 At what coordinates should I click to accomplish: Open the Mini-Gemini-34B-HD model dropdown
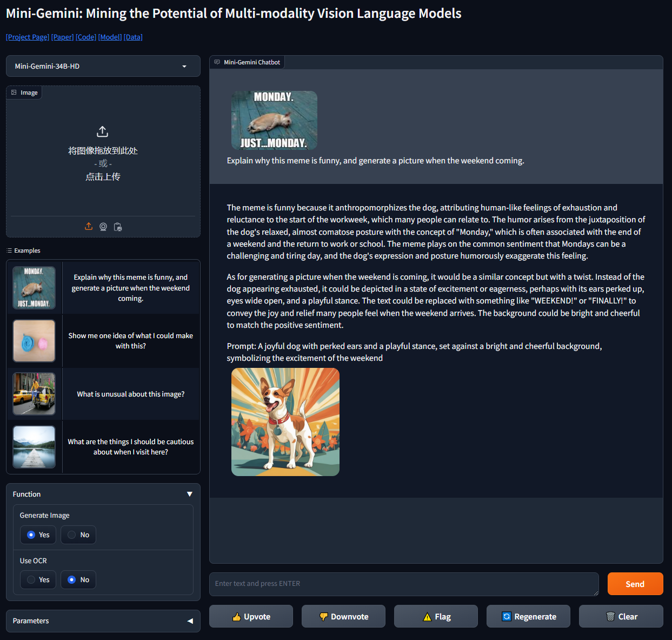click(103, 66)
